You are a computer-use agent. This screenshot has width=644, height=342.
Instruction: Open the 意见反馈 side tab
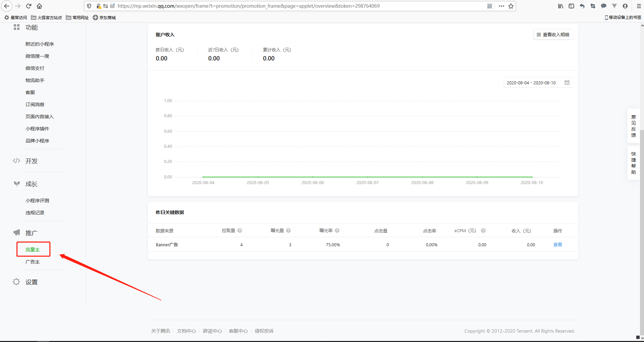pyautogui.click(x=633, y=126)
